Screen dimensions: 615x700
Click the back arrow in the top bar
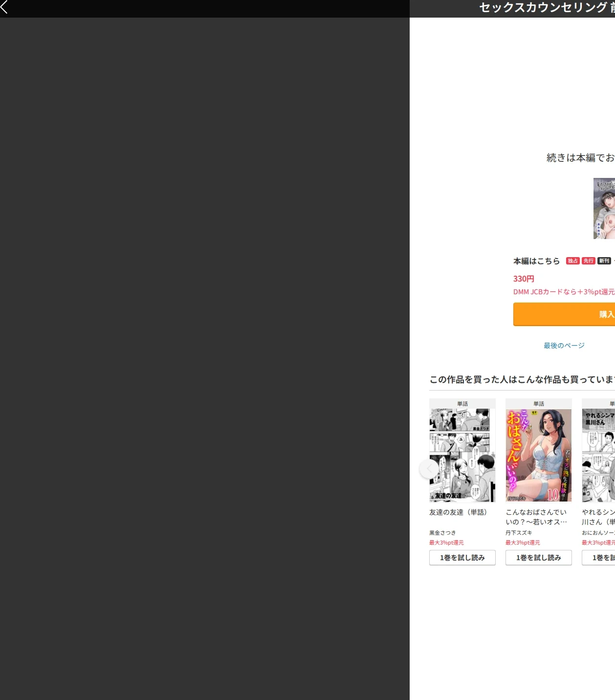pyautogui.click(x=4, y=7)
